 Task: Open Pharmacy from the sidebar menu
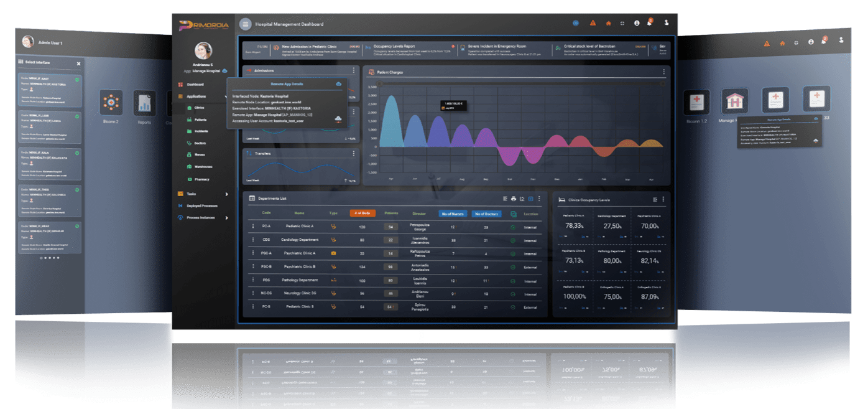[x=201, y=179]
